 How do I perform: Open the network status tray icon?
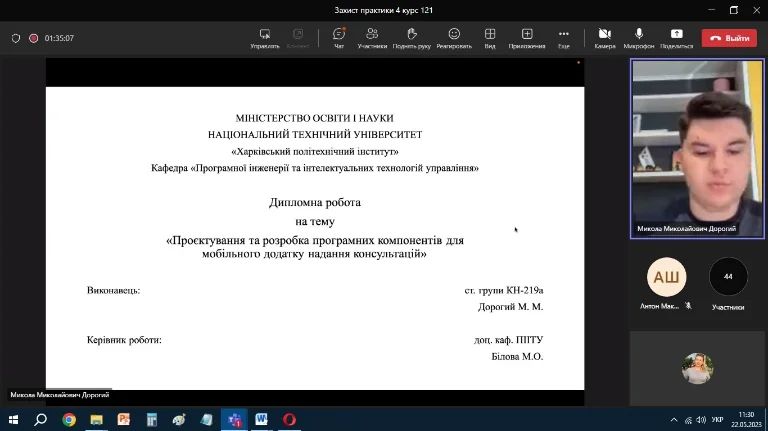tap(688, 420)
